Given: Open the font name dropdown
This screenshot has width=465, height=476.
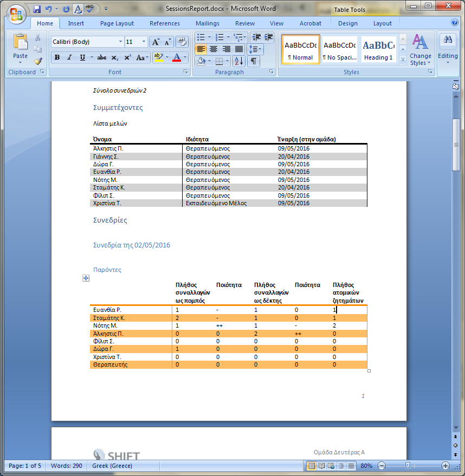Looking at the screenshot, I should [x=120, y=42].
